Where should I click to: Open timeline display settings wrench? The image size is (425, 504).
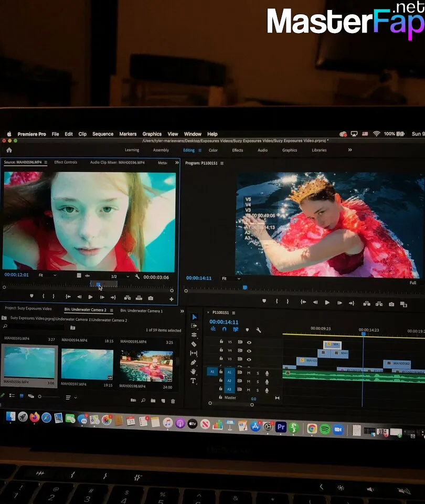259,330
